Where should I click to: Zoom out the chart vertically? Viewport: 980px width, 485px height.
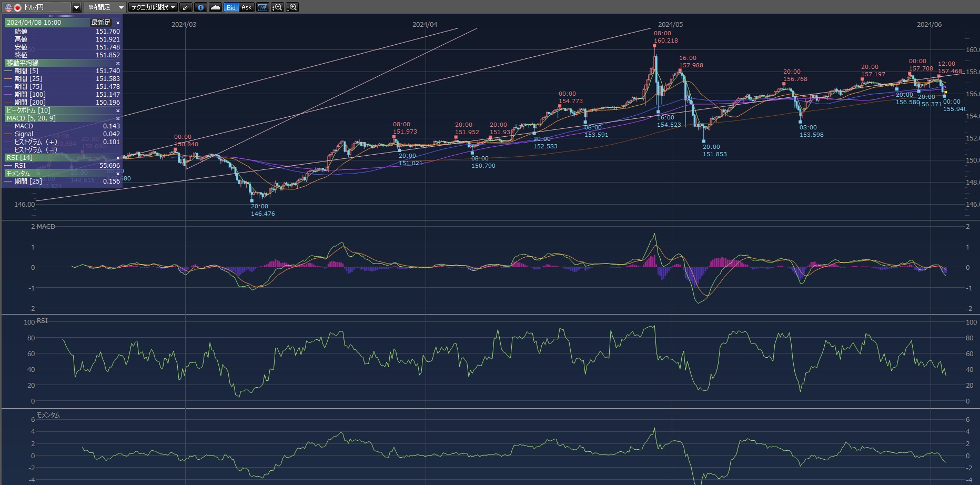click(277, 7)
